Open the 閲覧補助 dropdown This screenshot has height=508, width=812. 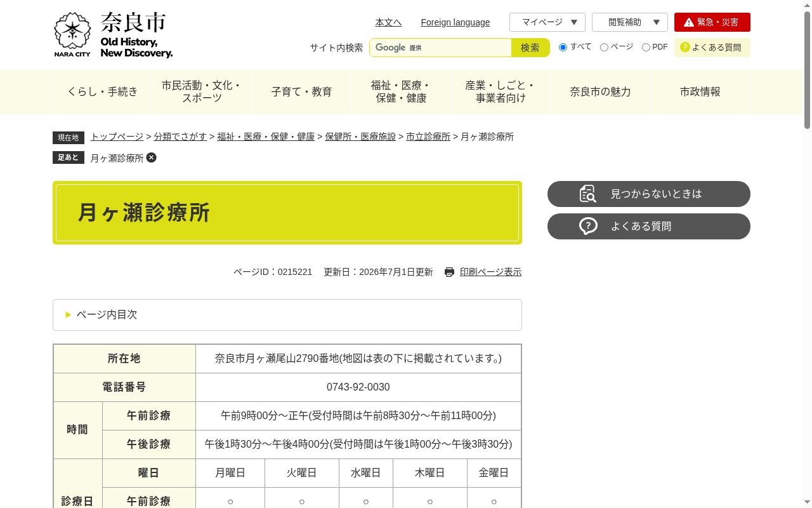pos(630,22)
